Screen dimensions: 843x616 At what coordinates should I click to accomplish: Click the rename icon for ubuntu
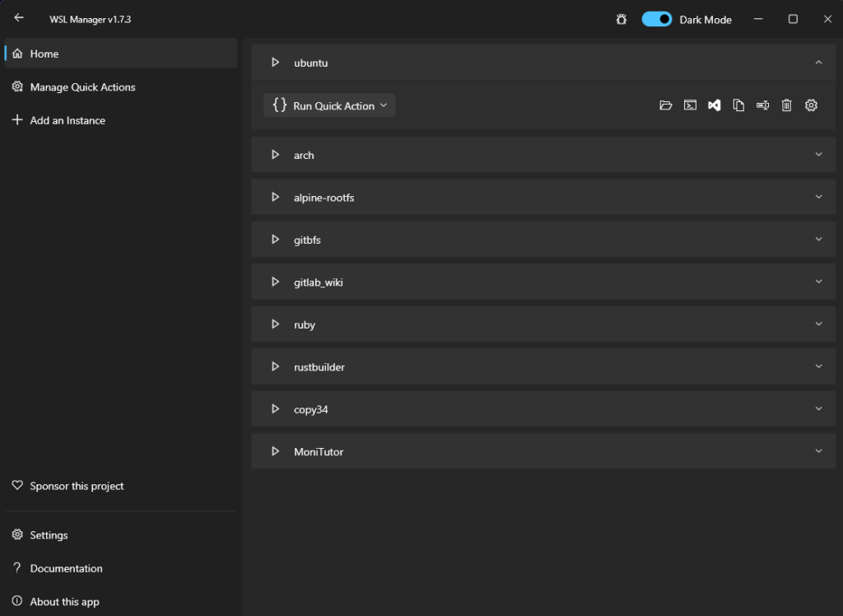[x=763, y=105]
